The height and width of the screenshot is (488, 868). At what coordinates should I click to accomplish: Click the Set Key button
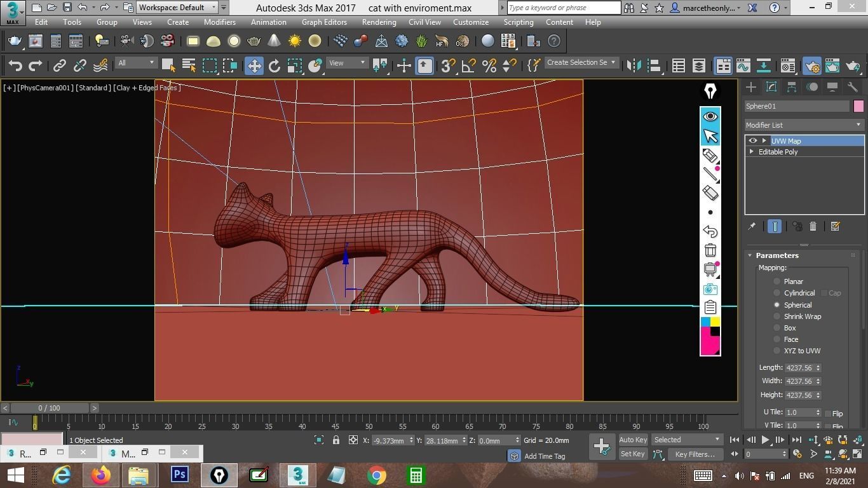tap(633, 454)
